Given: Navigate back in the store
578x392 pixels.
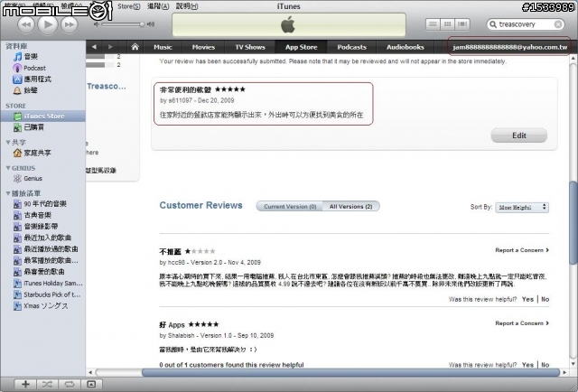Looking at the screenshot, I should (x=94, y=47).
